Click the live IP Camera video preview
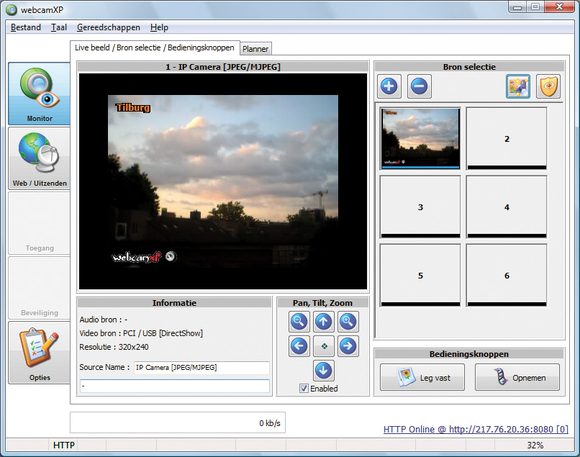The height and width of the screenshot is (457, 580). coord(223,181)
